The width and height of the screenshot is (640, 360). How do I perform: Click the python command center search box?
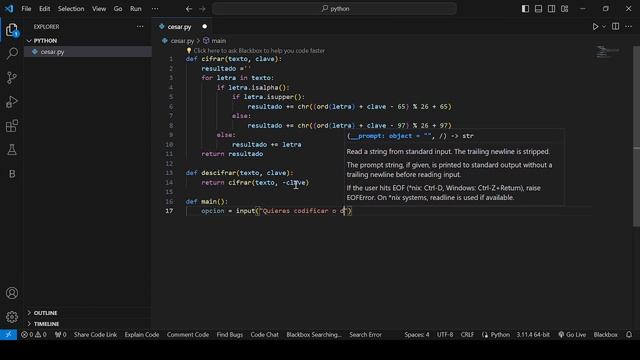click(334, 9)
